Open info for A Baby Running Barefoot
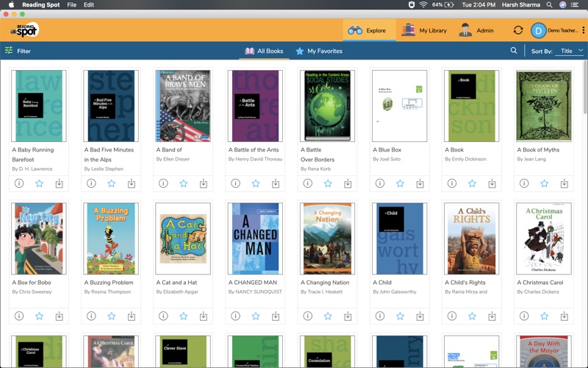The width and height of the screenshot is (588, 368). (x=19, y=183)
